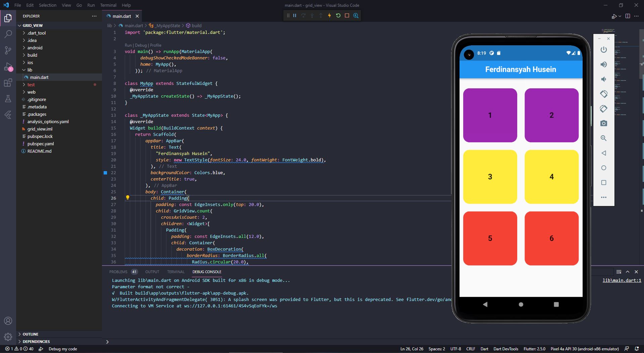Restart the debug session
Viewport: 644px width, 353px height.
[338, 15]
